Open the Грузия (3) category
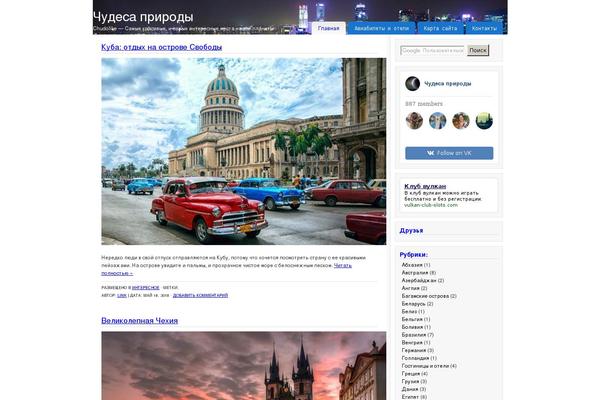This screenshot has height=400, width=600. (x=414, y=381)
